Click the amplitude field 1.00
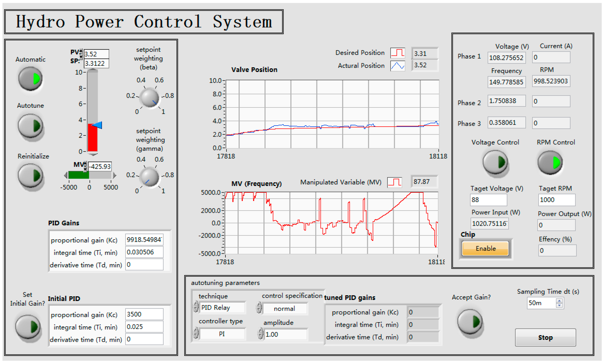This screenshot has height=364, width=605. point(285,334)
